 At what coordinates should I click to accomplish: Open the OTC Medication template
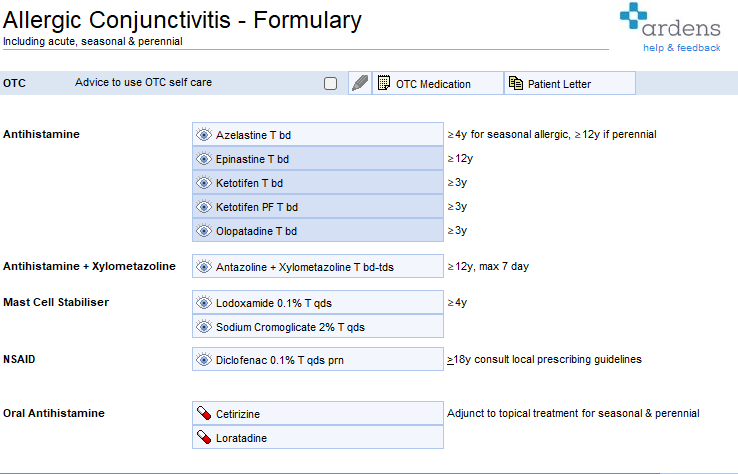point(437,84)
